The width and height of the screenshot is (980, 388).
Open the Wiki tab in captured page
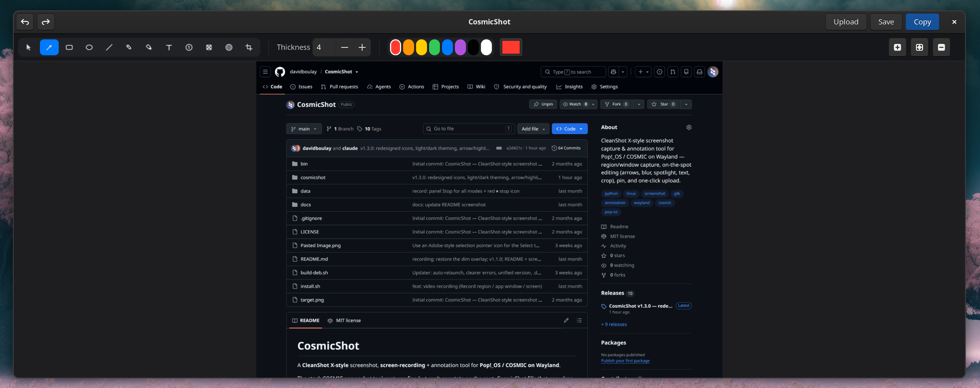point(476,87)
